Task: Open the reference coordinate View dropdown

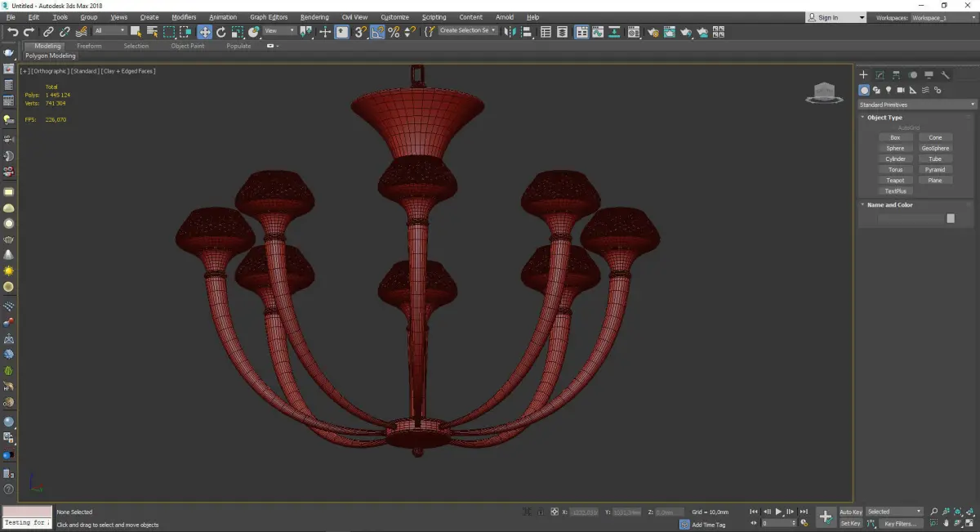Action: click(x=280, y=31)
